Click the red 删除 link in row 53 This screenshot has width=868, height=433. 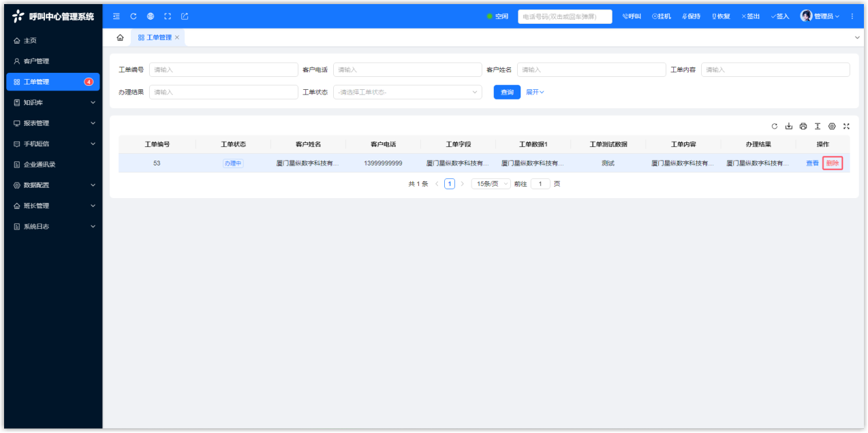[833, 163]
